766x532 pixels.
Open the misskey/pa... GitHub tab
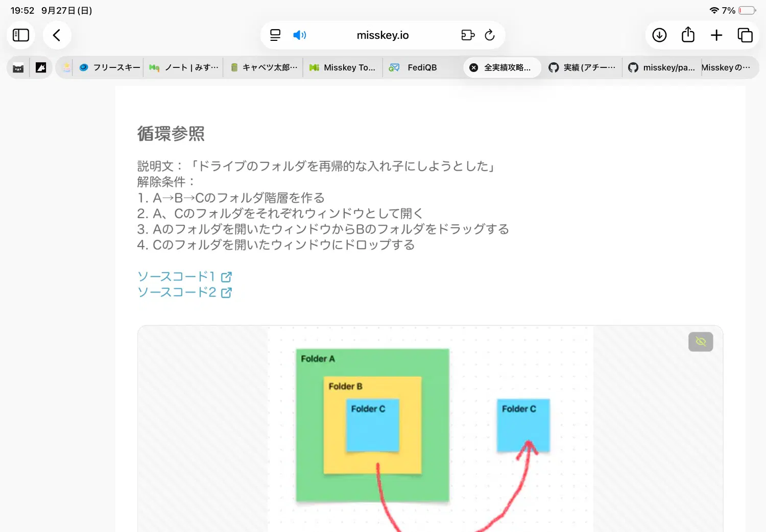(661, 67)
